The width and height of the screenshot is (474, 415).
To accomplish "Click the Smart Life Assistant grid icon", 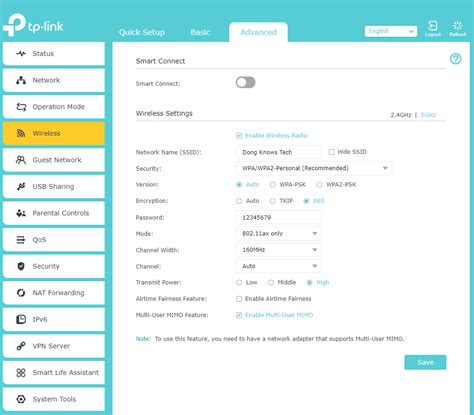I will pyautogui.click(x=21, y=372).
